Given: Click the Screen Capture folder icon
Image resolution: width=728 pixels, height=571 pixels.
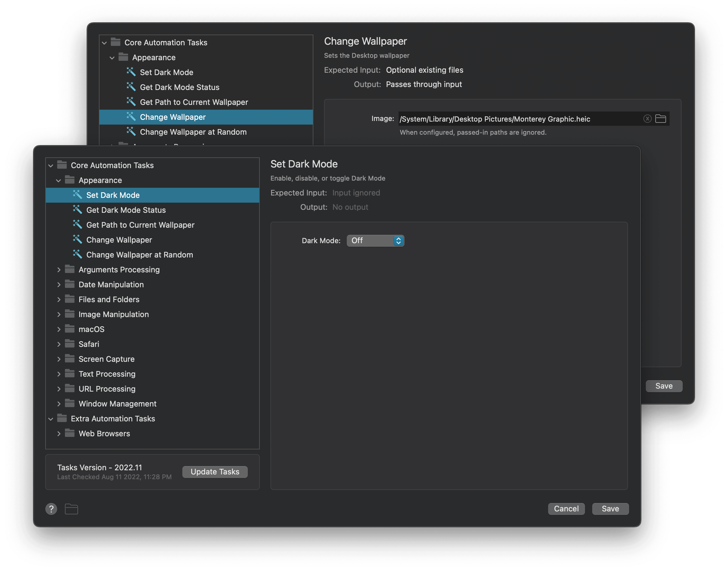Looking at the screenshot, I should pyautogui.click(x=69, y=359).
